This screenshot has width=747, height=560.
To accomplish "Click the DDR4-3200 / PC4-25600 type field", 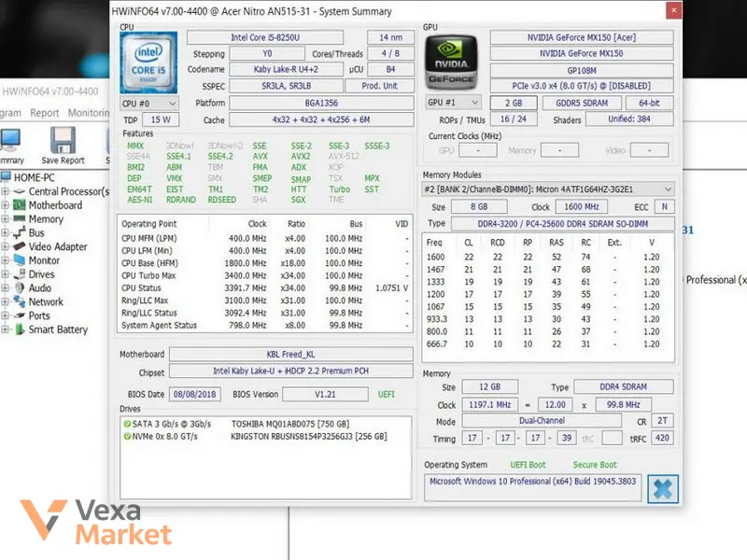I will 563,224.
